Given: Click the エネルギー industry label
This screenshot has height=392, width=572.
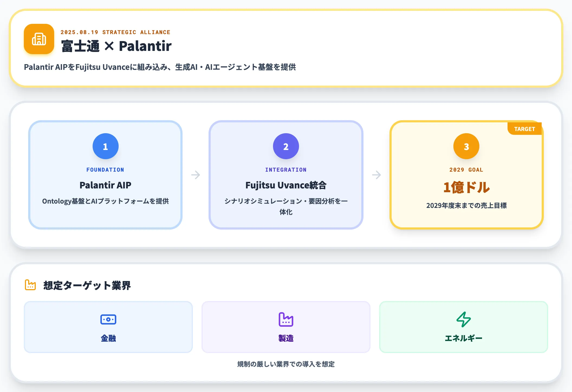Looking at the screenshot, I should point(464,338).
